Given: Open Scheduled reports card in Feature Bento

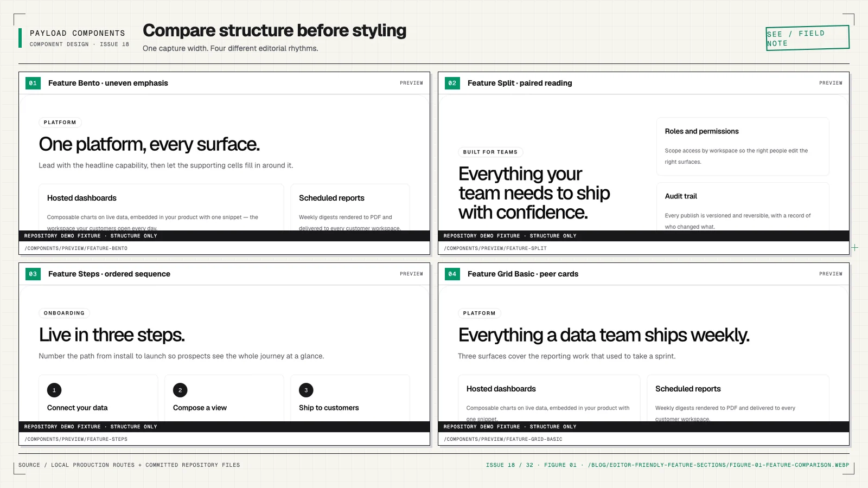Looking at the screenshot, I should (x=350, y=207).
